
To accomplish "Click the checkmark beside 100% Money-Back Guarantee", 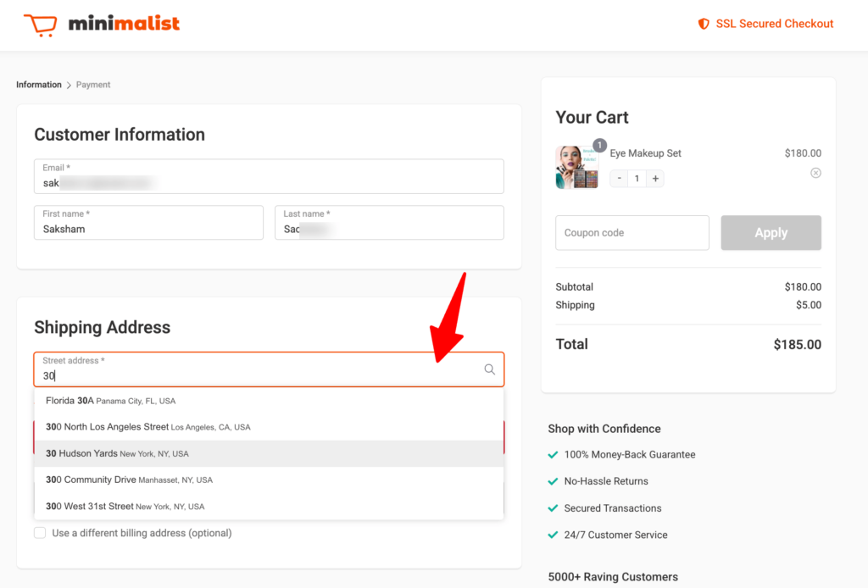I will (x=551, y=454).
